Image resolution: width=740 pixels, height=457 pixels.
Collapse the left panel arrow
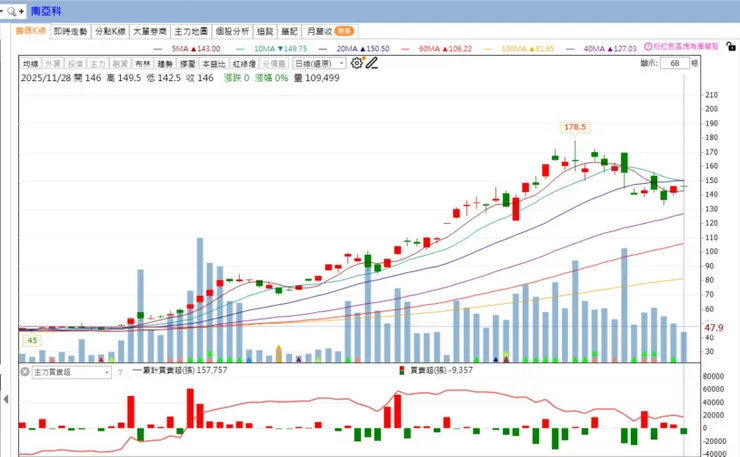[x=6, y=399]
